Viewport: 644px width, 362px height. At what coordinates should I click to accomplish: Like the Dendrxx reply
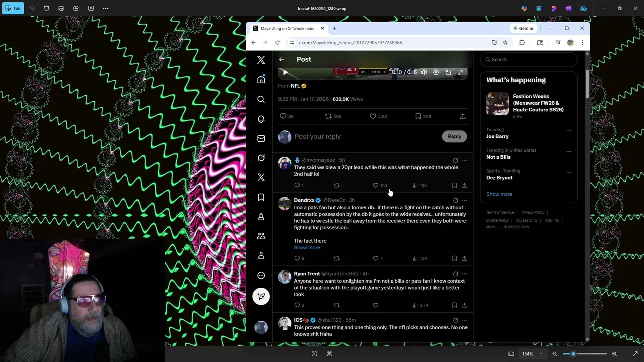(377, 258)
